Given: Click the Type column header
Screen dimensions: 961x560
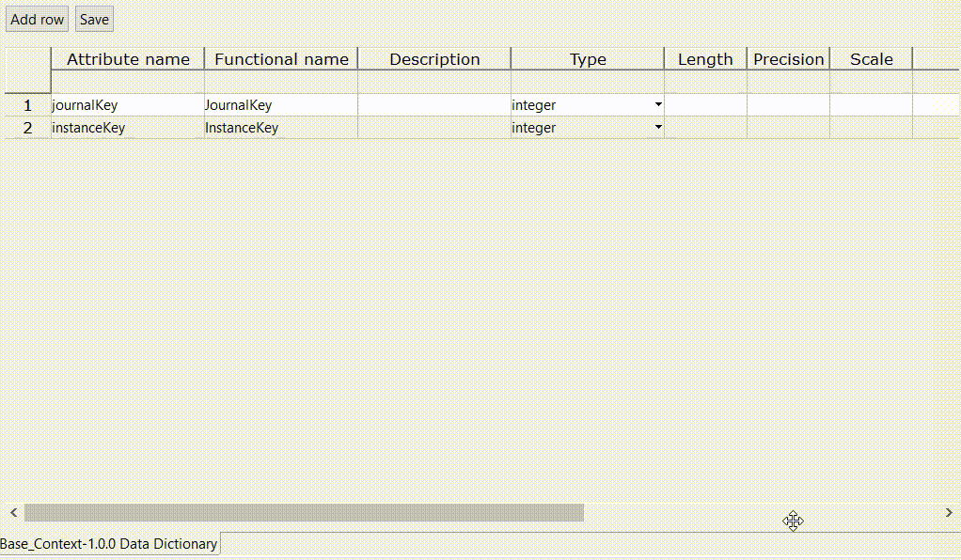Looking at the screenshot, I should pos(588,59).
